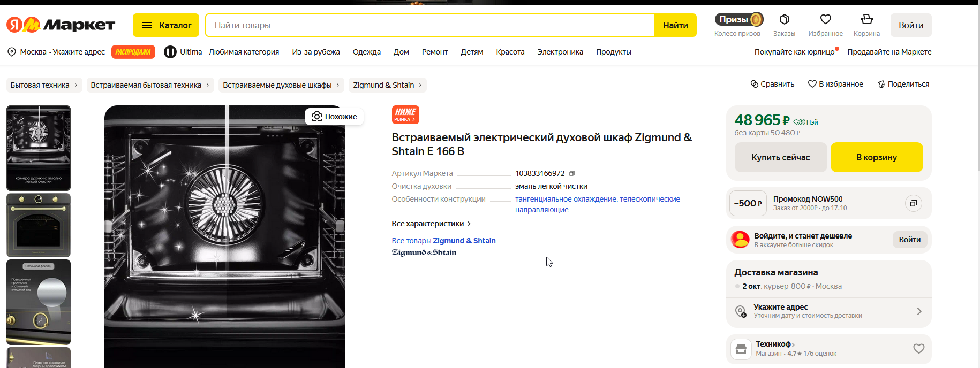
Task: Expand Встраиваемые духовые шкафы breadcrumb
Action: tap(281, 85)
